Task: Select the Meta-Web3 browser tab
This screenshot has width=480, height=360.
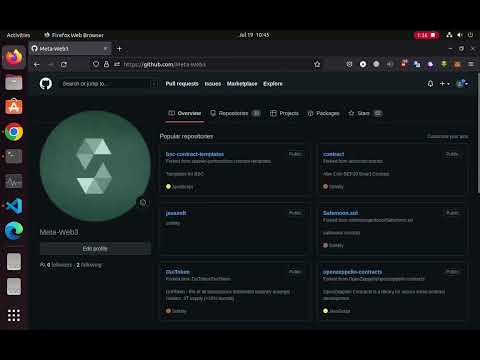Action: (71, 49)
